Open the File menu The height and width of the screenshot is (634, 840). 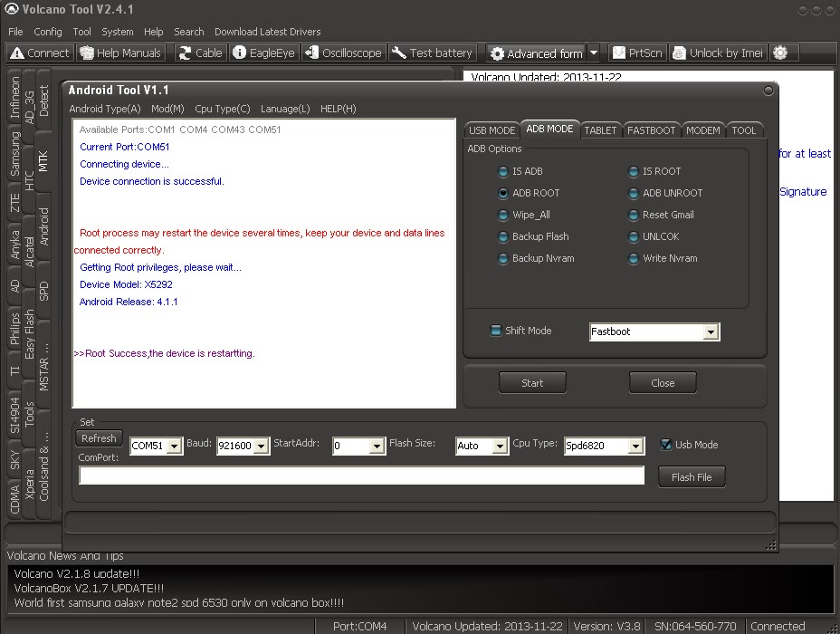coord(15,32)
